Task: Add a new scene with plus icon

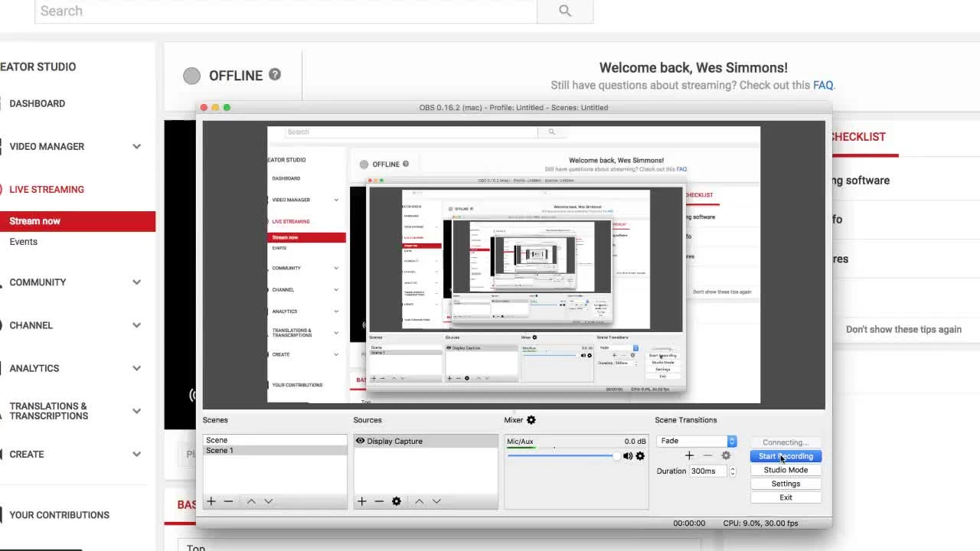Action: click(211, 501)
